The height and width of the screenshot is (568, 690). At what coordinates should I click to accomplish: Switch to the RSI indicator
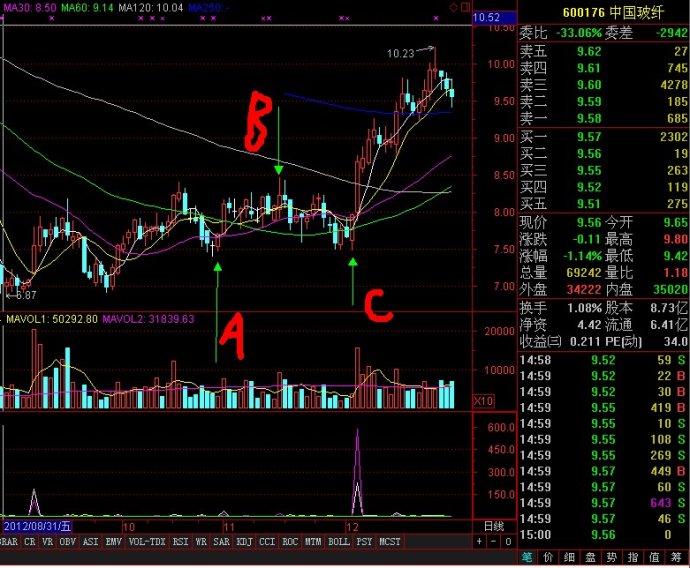[x=180, y=542]
